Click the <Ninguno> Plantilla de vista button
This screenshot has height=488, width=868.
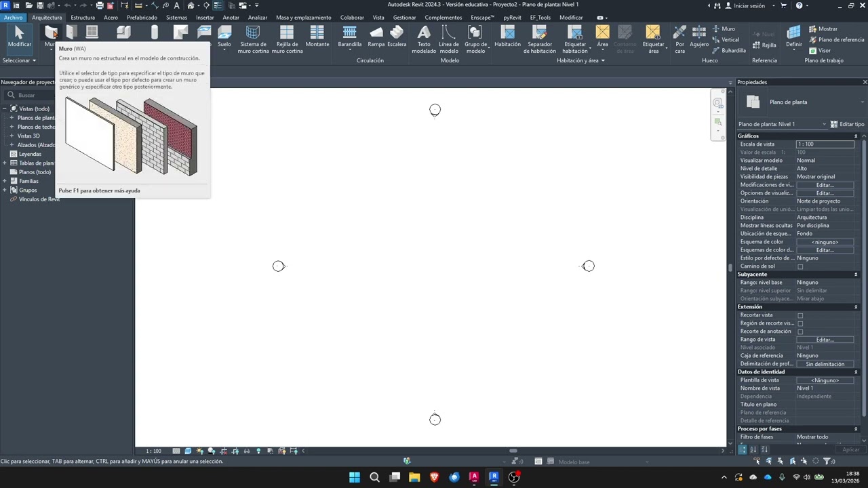pyautogui.click(x=825, y=380)
